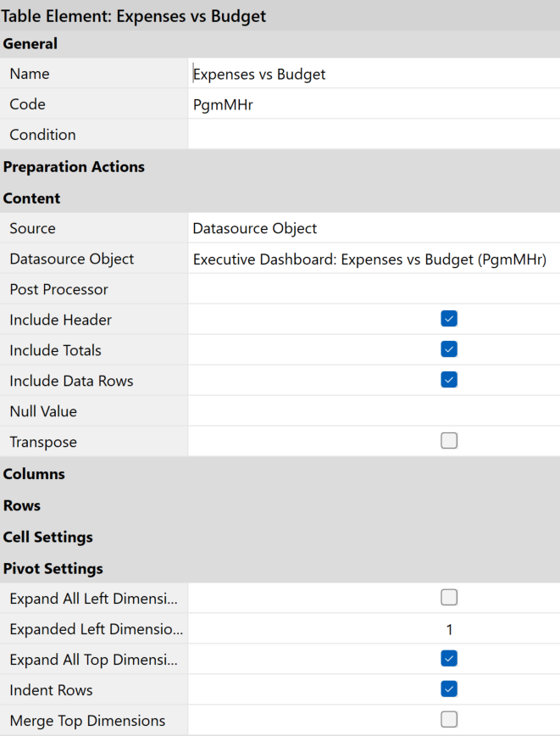Select the Expanded Left Dimensions value field
The height and width of the screenshot is (736, 560).
pyautogui.click(x=373, y=629)
